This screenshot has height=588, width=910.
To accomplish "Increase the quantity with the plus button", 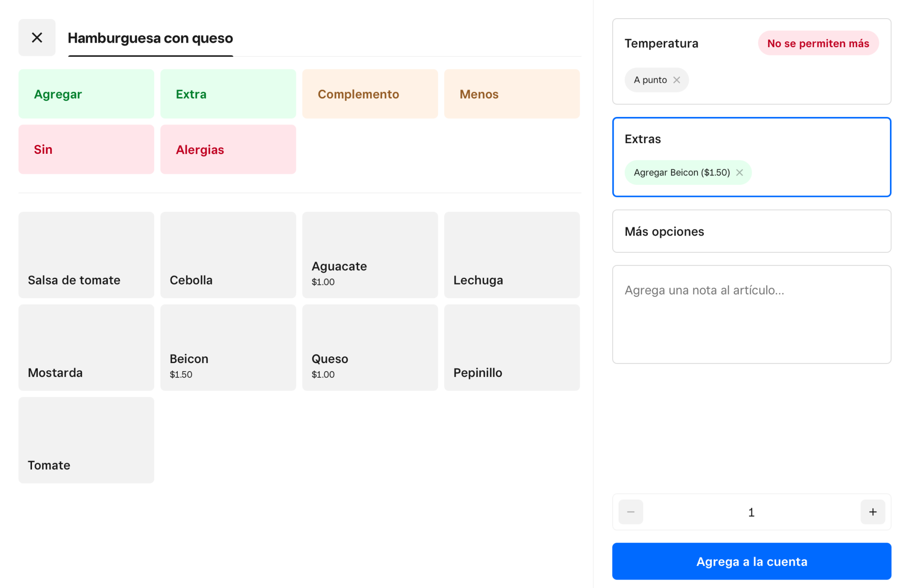I will pyautogui.click(x=872, y=512).
